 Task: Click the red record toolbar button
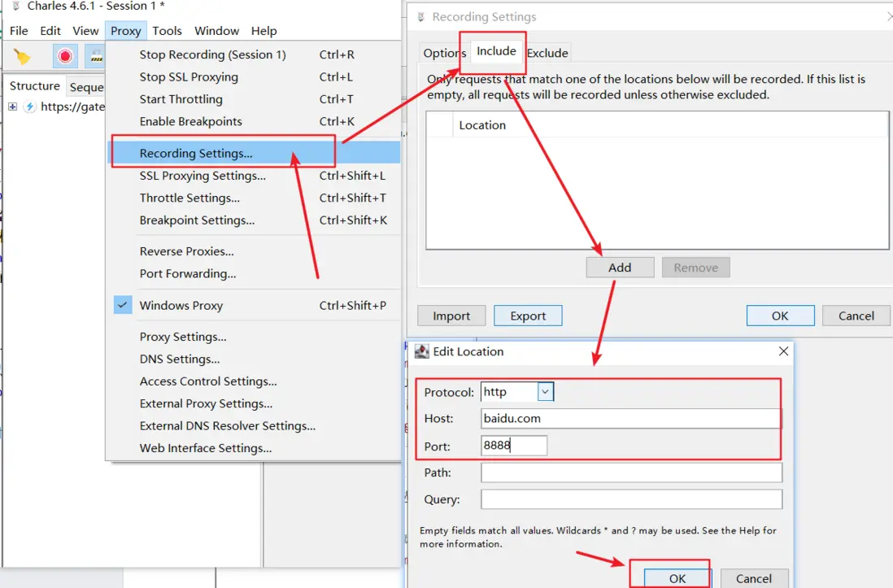(65, 56)
